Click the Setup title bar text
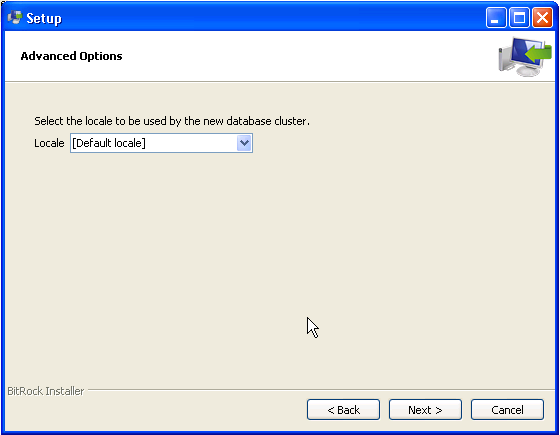 click(x=44, y=18)
